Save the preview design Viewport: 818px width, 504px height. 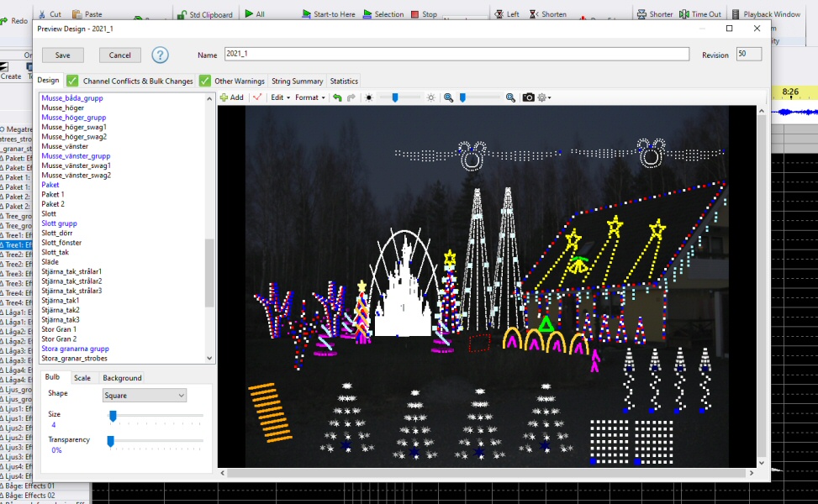(62, 55)
